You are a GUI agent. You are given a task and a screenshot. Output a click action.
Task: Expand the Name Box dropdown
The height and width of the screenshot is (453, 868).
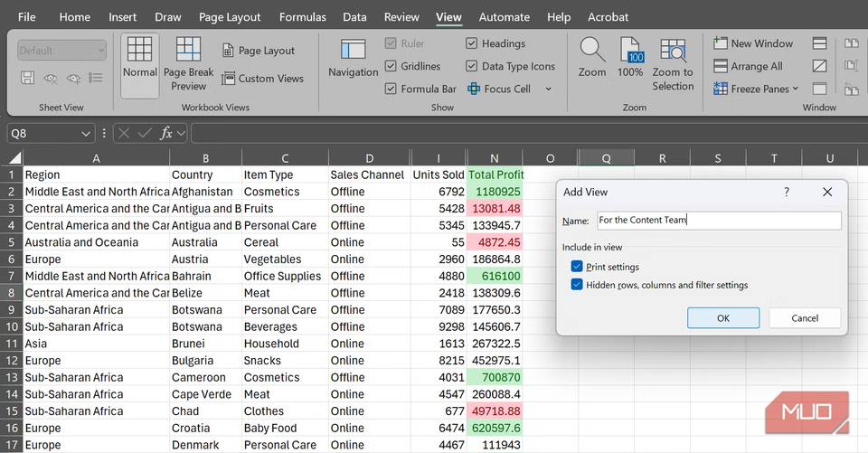click(86, 134)
